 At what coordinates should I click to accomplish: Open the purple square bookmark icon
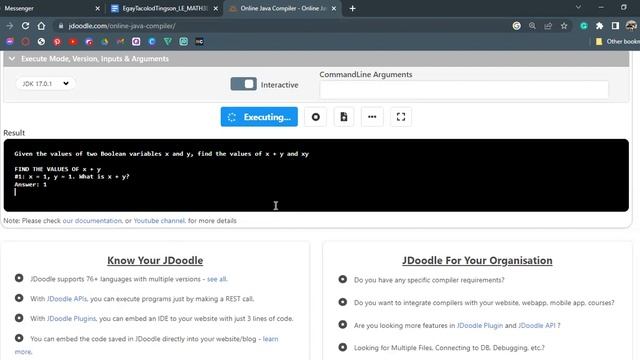click(136, 41)
